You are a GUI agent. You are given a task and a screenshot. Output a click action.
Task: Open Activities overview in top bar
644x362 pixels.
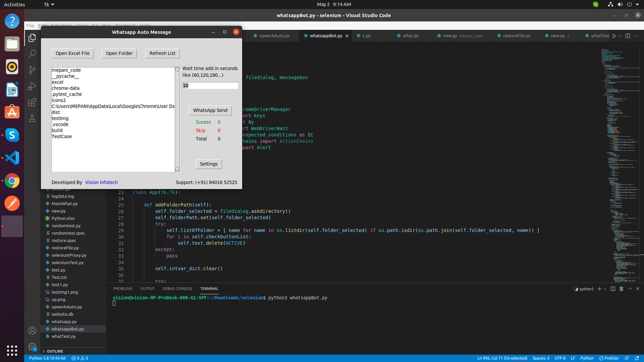point(14,4)
